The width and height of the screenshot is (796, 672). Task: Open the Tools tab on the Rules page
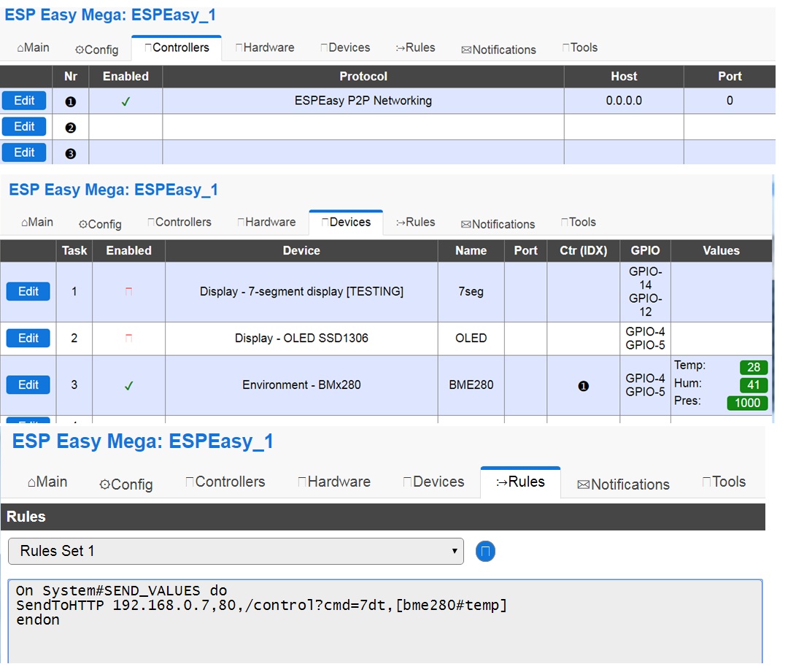pos(724,482)
